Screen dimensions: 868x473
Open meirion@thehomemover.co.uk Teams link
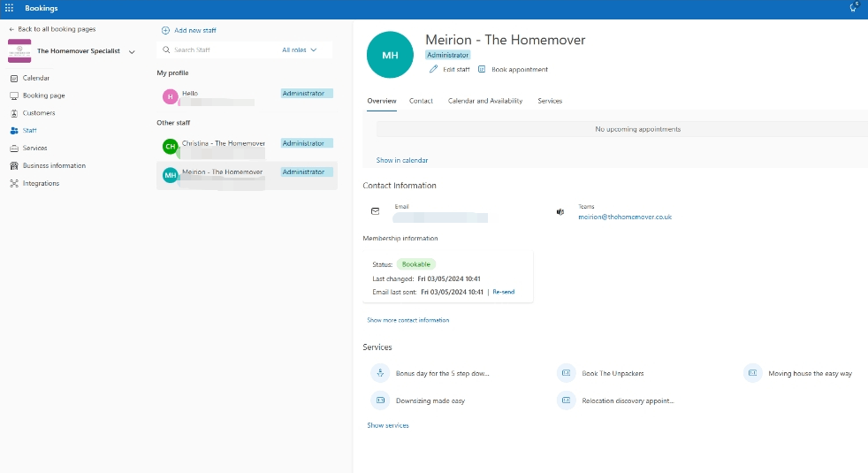pyautogui.click(x=625, y=217)
